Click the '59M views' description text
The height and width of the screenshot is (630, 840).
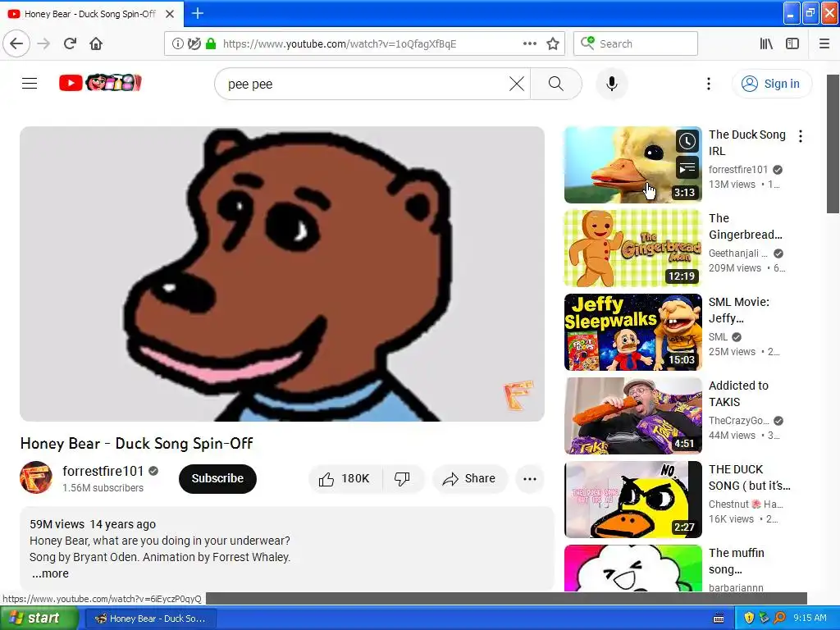[57, 524]
